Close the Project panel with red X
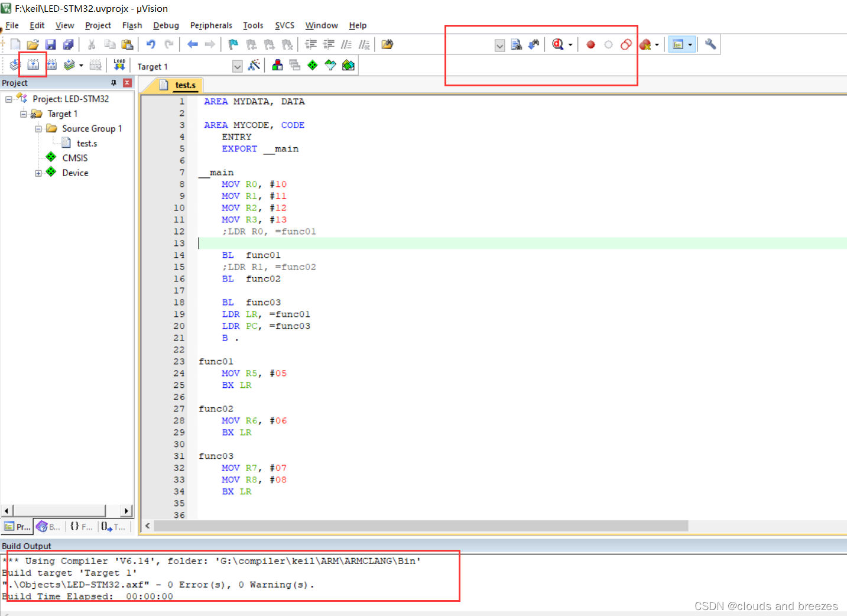This screenshot has height=616, width=847. pyautogui.click(x=127, y=83)
